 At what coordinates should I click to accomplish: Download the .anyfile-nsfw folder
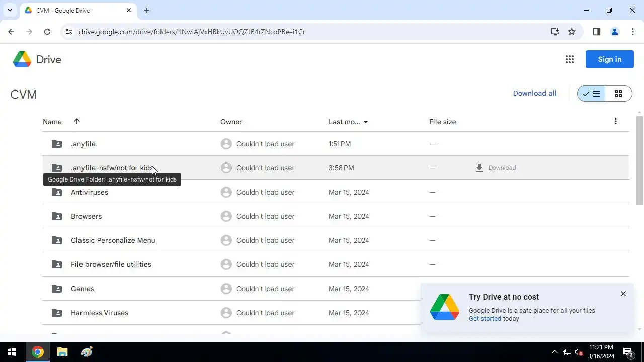[x=496, y=168]
